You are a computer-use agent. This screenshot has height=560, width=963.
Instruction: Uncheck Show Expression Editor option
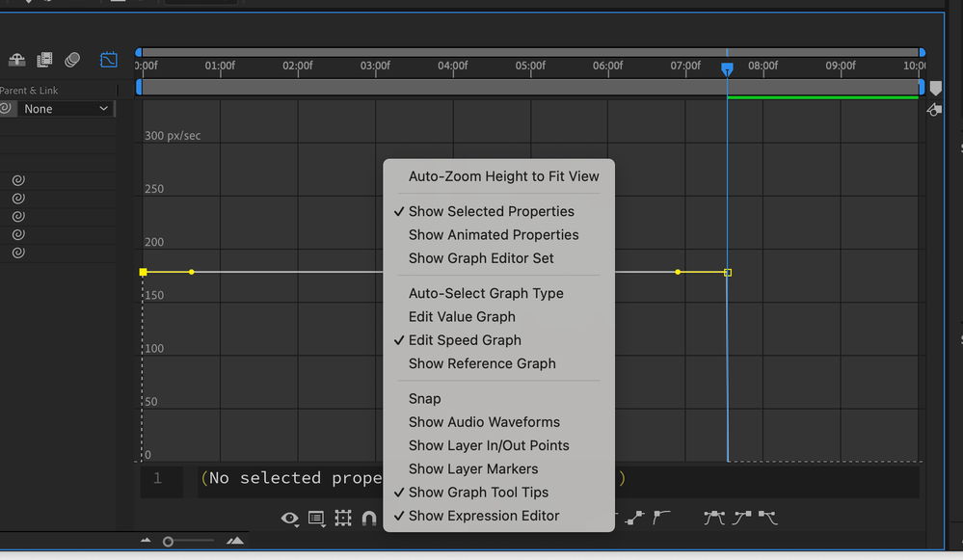[x=483, y=516]
